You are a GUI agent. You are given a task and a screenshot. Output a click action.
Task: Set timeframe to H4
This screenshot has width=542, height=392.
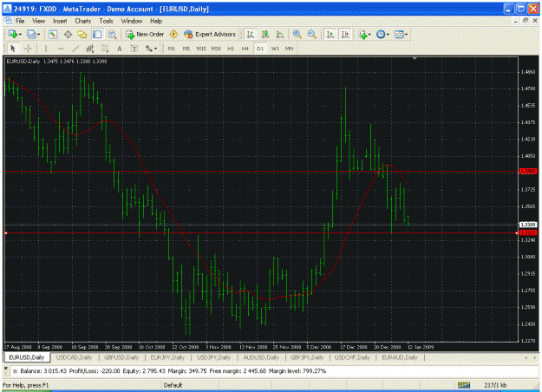[x=245, y=49]
